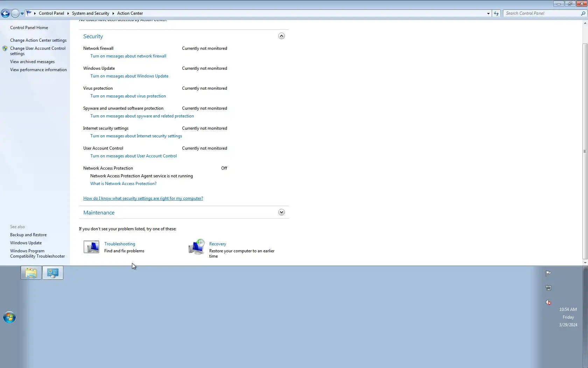
Task: Turn on messages about virus protection
Action: (128, 96)
